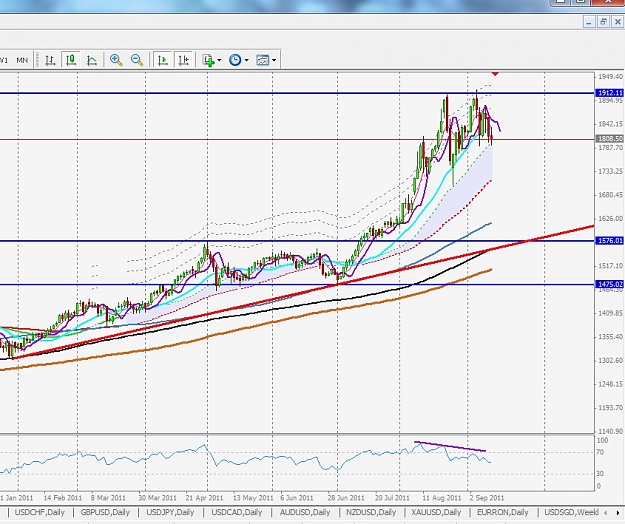The height and width of the screenshot is (524, 625).
Task: Close the inner chart window
Action: (x=617, y=22)
